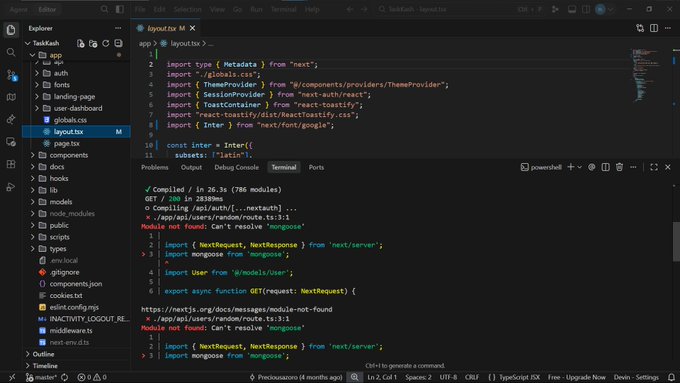Kill terminal with trash icon
Viewport: 680px width, 383px height.
619,167
